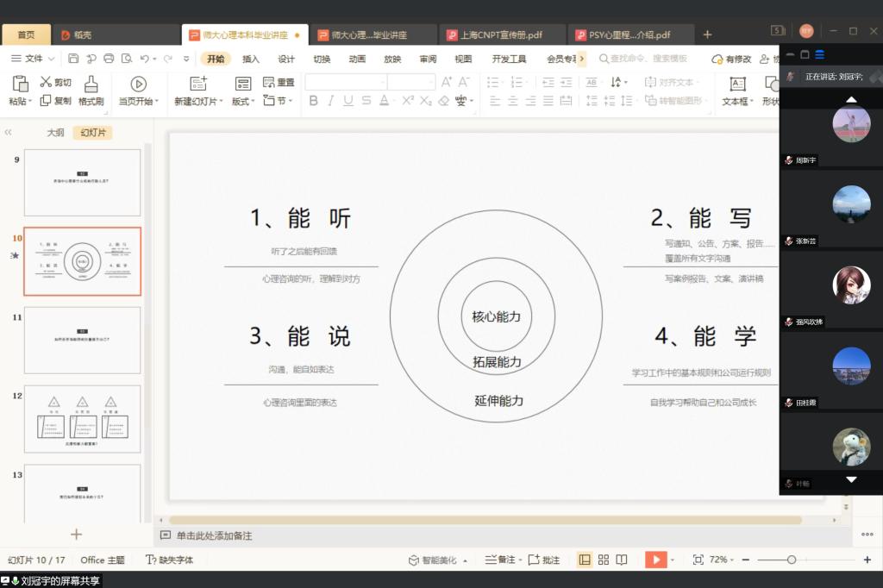883x588 pixels.
Task: Redo the last undone action
Action: (168, 58)
